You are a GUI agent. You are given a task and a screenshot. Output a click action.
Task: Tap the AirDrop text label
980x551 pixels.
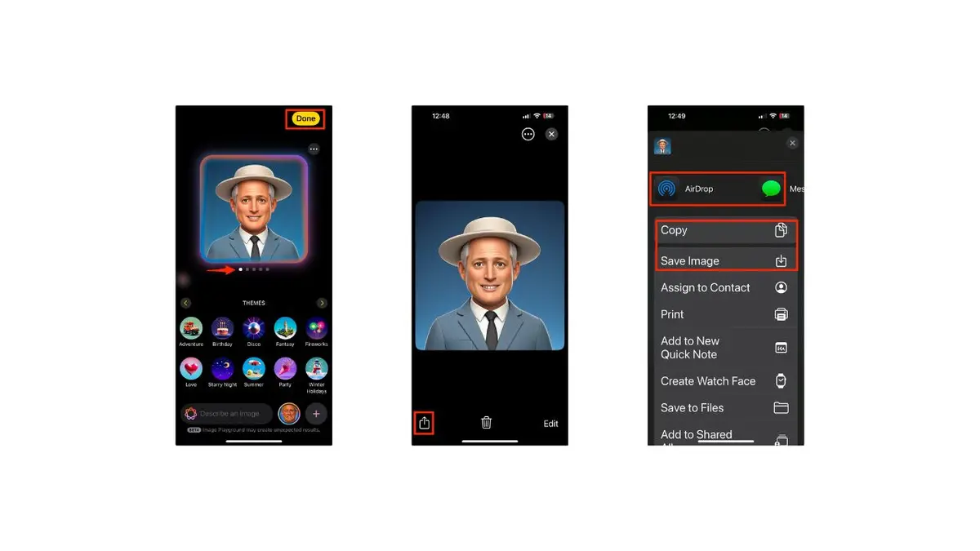tap(699, 189)
